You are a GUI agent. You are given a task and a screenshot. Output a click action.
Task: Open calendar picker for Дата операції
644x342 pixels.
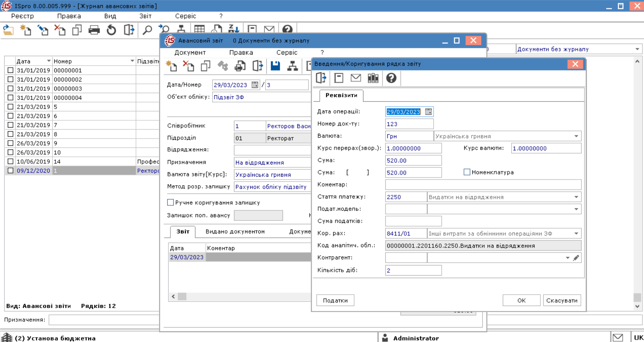(428, 111)
